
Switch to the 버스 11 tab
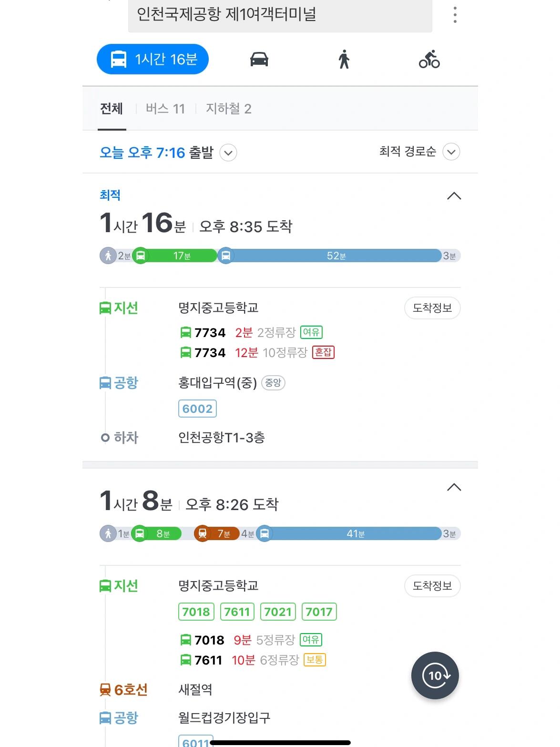[x=165, y=109]
